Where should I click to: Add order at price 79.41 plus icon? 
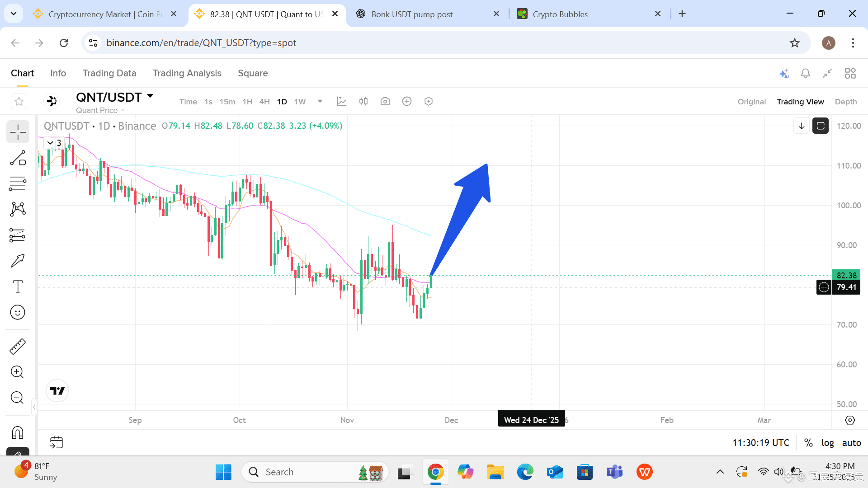824,287
